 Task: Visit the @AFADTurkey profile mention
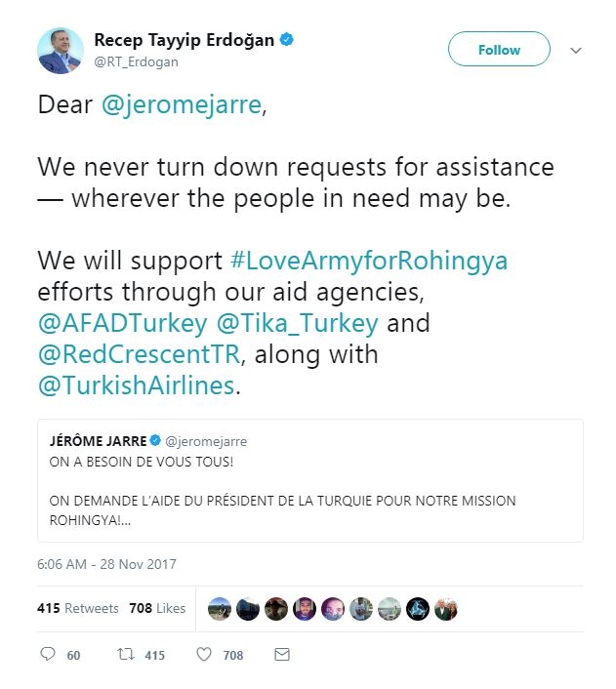[121, 322]
